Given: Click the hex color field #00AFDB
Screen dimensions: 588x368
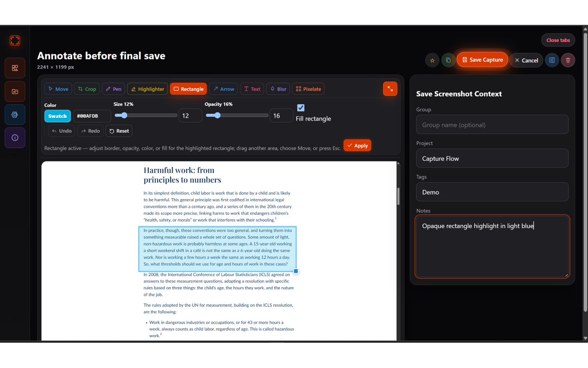Looking at the screenshot, I should click(x=92, y=116).
